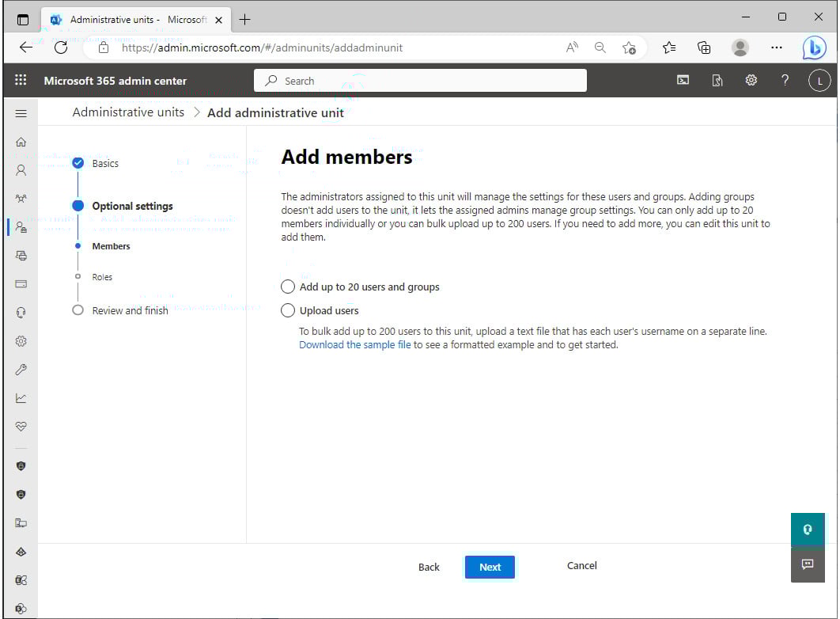Select Add up to 20 users and groups
The height and width of the screenshot is (619, 840).
[288, 287]
